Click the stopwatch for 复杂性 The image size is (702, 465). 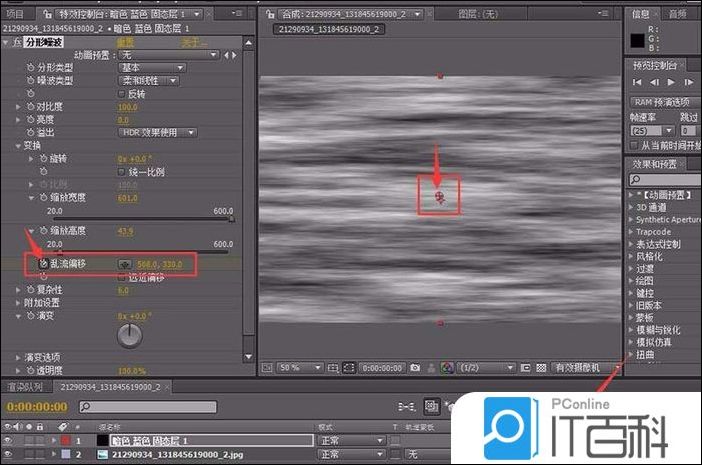coord(30,290)
